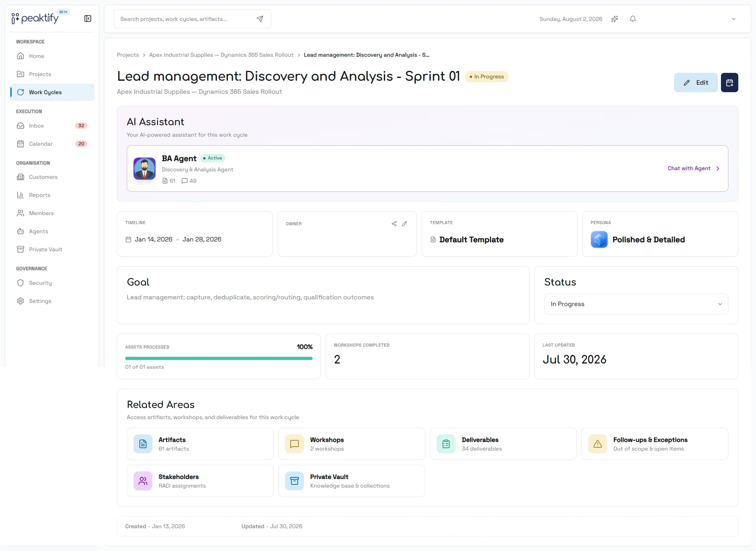Click Projects breadcrumb link
This screenshot has height=551, width=756.
128,55
